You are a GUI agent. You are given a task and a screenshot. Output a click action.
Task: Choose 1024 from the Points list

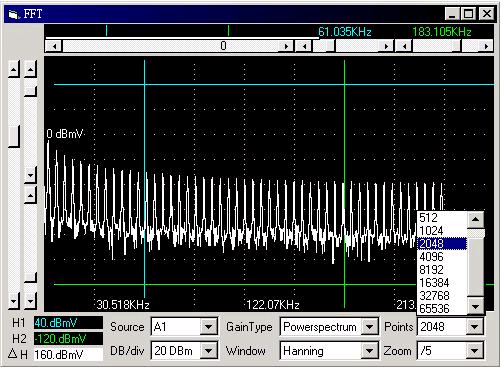[x=442, y=231]
